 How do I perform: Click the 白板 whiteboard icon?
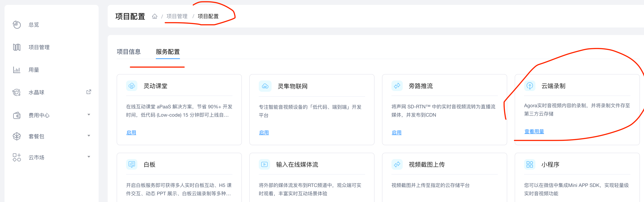[132, 165]
